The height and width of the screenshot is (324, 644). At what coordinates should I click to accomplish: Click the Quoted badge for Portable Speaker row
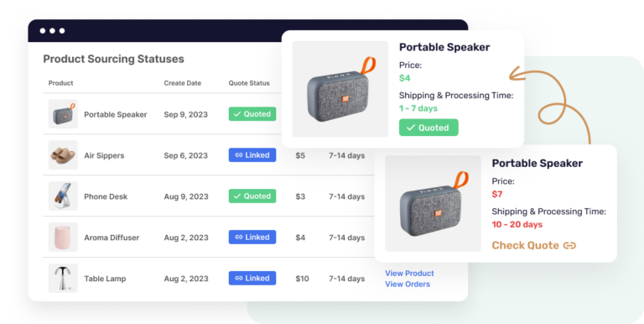click(252, 114)
